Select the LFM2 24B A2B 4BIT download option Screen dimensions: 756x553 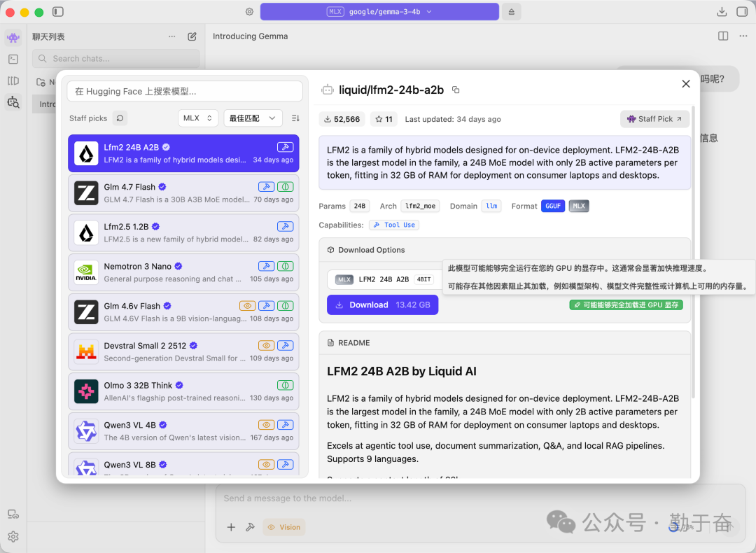[385, 279]
